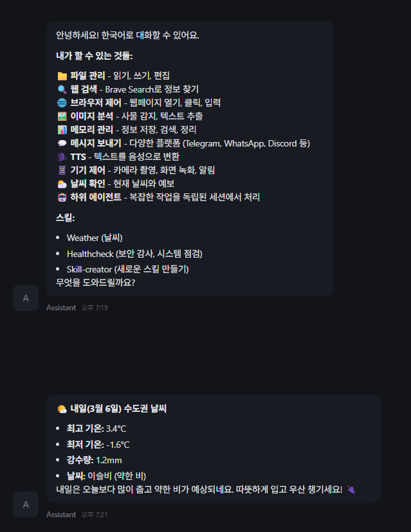The image size is (411, 532).
Task: Click the umbrella emoji ending the weather message
Action: [351, 490]
